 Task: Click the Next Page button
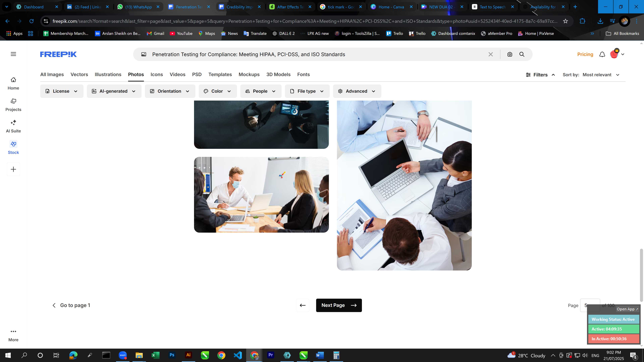click(x=339, y=305)
